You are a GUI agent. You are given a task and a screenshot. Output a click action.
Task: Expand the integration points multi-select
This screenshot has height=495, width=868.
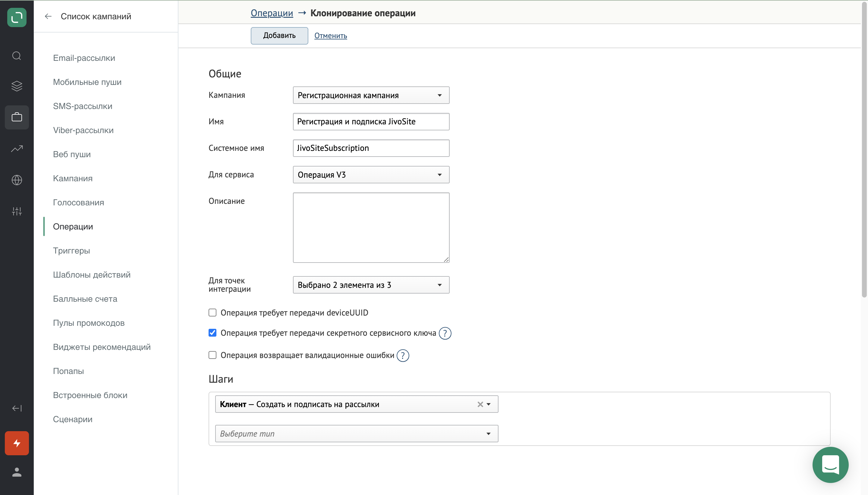(x=371, y=285)
